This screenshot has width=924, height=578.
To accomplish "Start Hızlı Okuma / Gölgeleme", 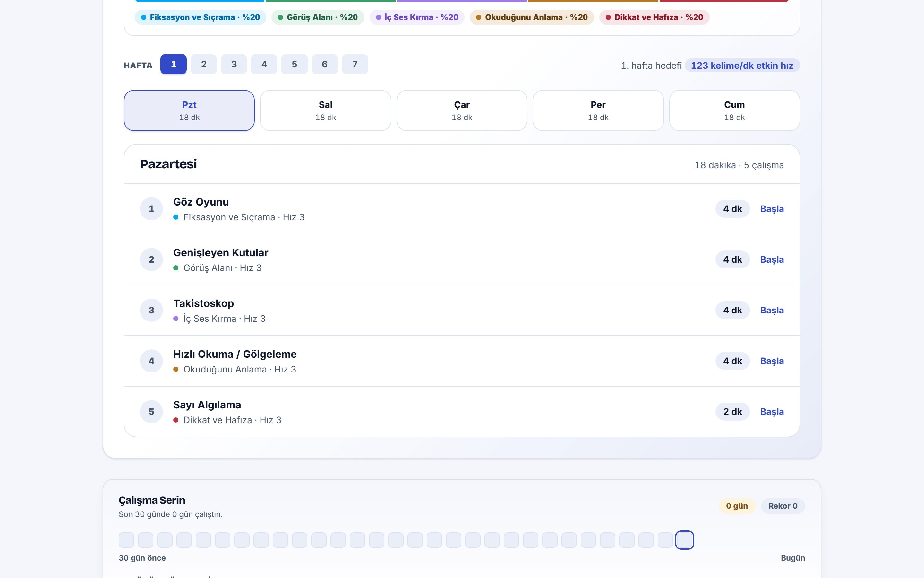I will click(772, 361).
